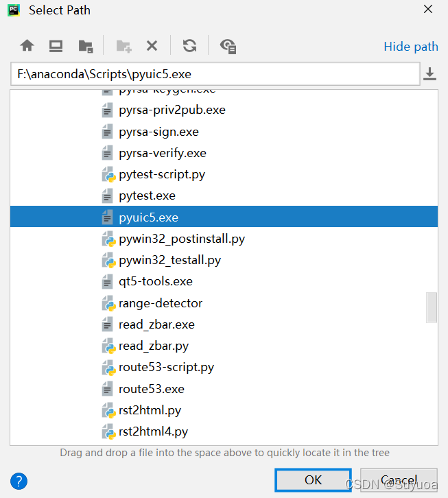448x498 pixels.
Task: Jump to Desktop directory icon
Action: pyautogui.click(x=56, y=46)
